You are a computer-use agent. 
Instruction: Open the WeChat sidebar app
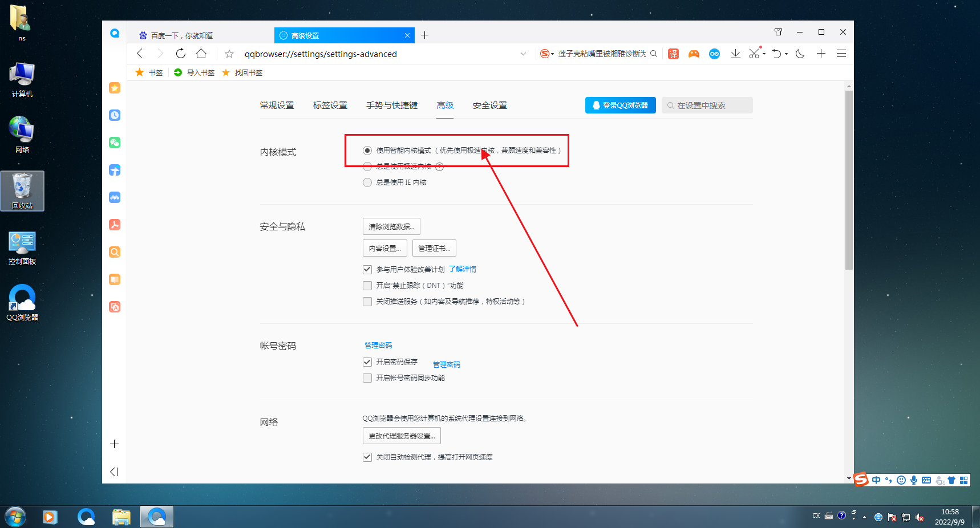115,143
